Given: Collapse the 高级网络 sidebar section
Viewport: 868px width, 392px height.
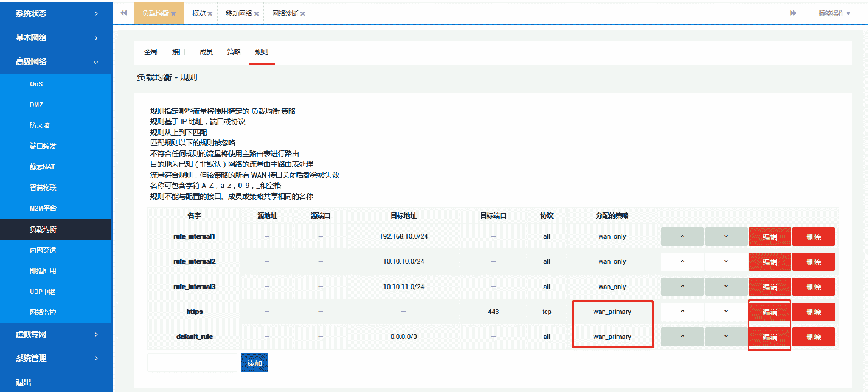Looking at the screenshot, I should click(x=55, y=61).
